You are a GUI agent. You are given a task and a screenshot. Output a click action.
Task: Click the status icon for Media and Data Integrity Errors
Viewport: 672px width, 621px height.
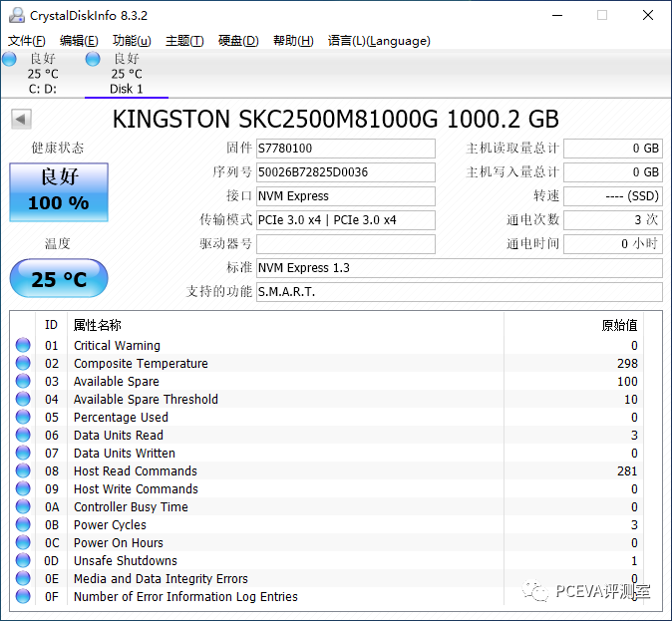[23, 578]
